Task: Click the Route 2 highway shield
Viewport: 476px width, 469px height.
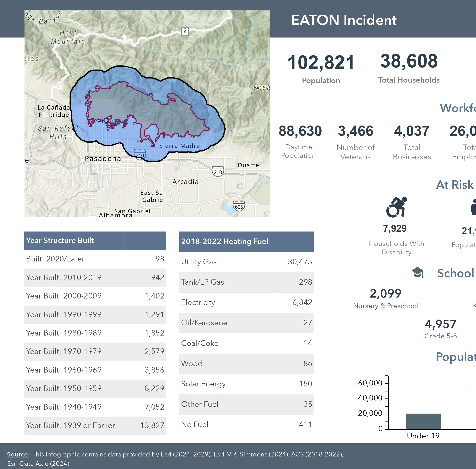Action: click(185, 31)
